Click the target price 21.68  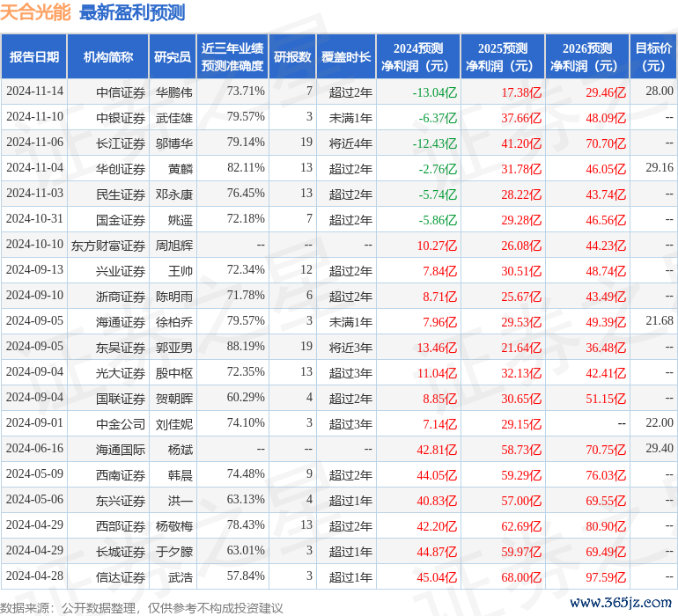point(660,320)
